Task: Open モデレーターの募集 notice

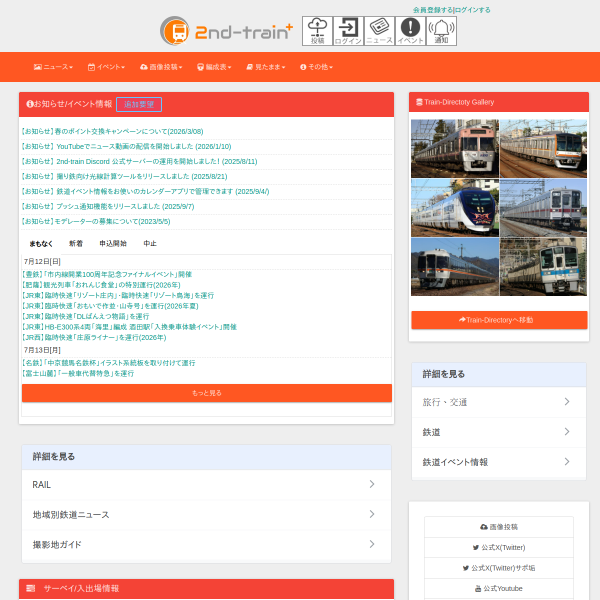Action: [x=95, y=222]
